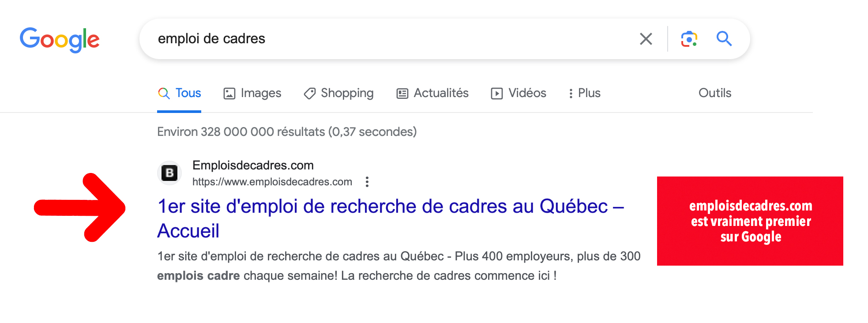Switch to the Vidéos tab

coord(519,93)
